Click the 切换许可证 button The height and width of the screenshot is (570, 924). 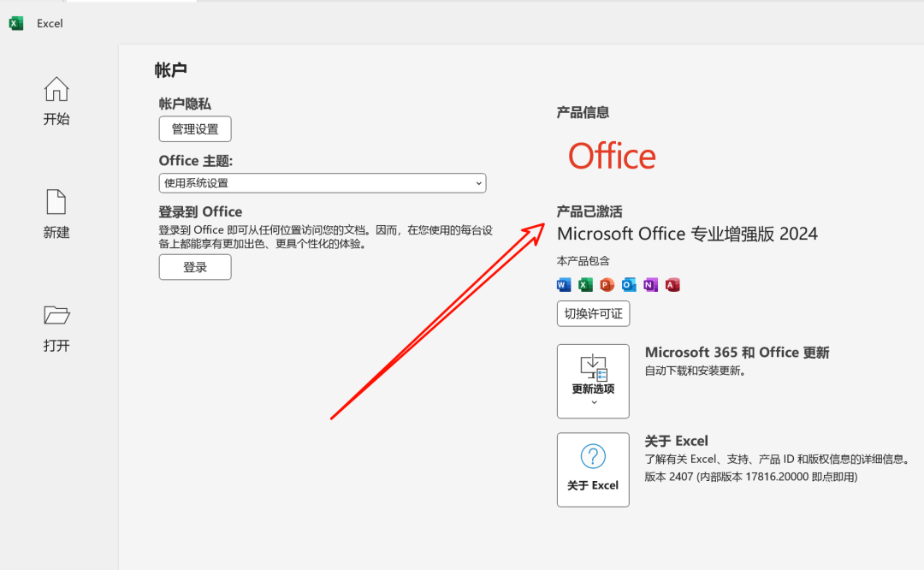(594, 313)
